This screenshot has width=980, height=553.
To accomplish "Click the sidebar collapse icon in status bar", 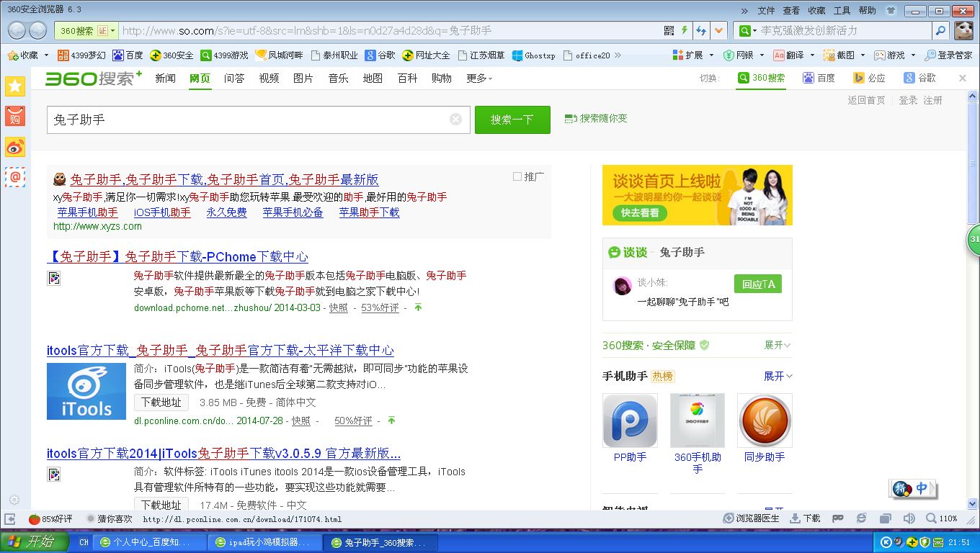I will click(x=10, y=518).
